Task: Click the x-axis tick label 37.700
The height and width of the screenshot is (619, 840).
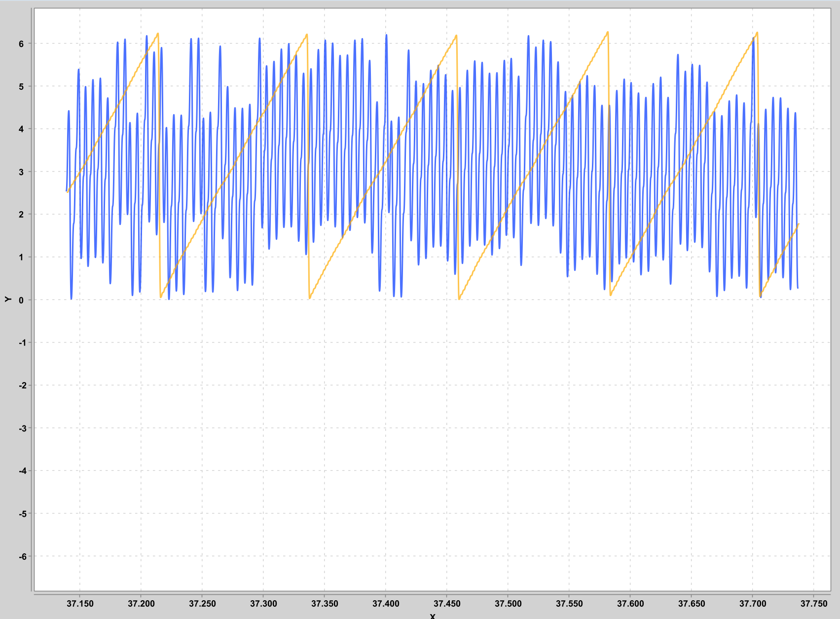Action: tap(753, 604)
